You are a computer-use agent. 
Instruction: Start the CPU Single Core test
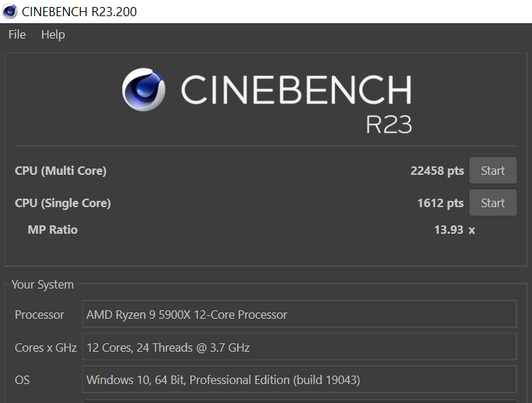click(493, 203)
